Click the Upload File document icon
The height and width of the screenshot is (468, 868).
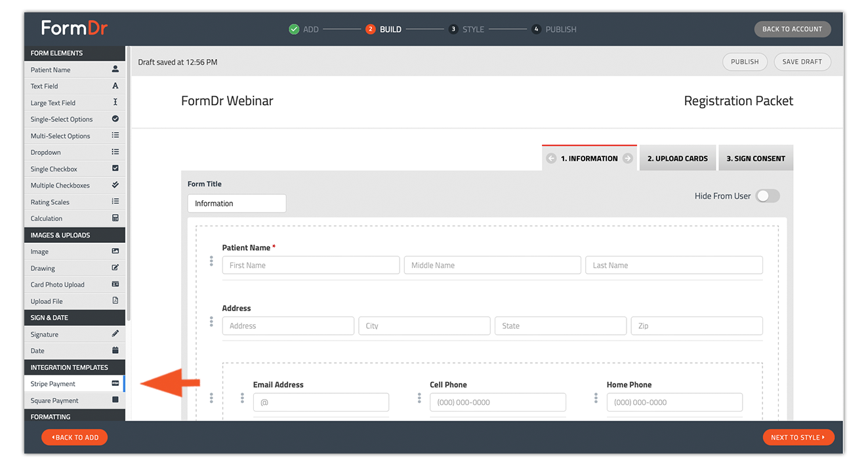click(115, 301)
